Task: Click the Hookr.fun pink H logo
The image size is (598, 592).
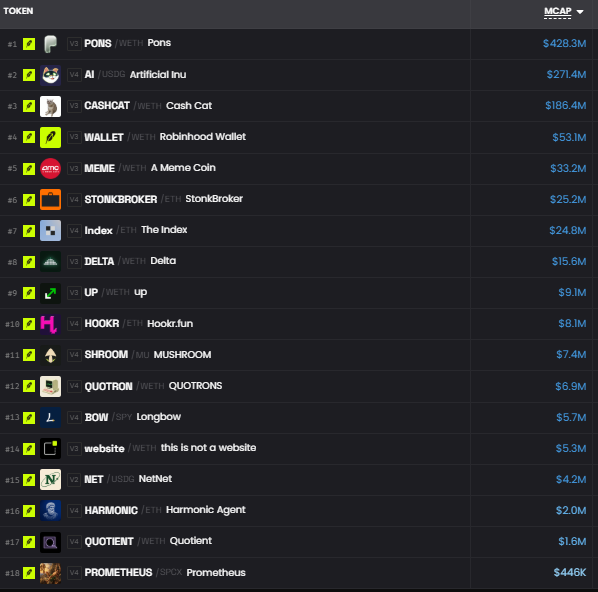Action: tap(50, 324)
